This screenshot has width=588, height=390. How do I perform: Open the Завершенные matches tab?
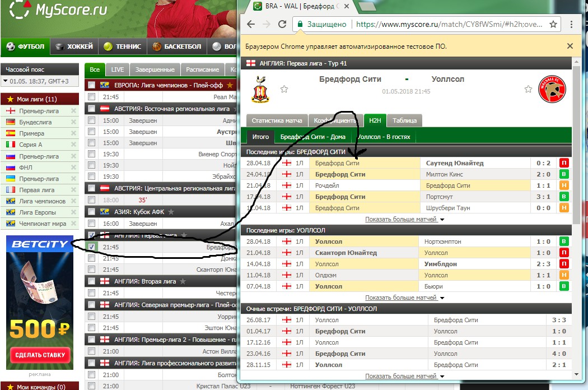click(x=155, y=69)
